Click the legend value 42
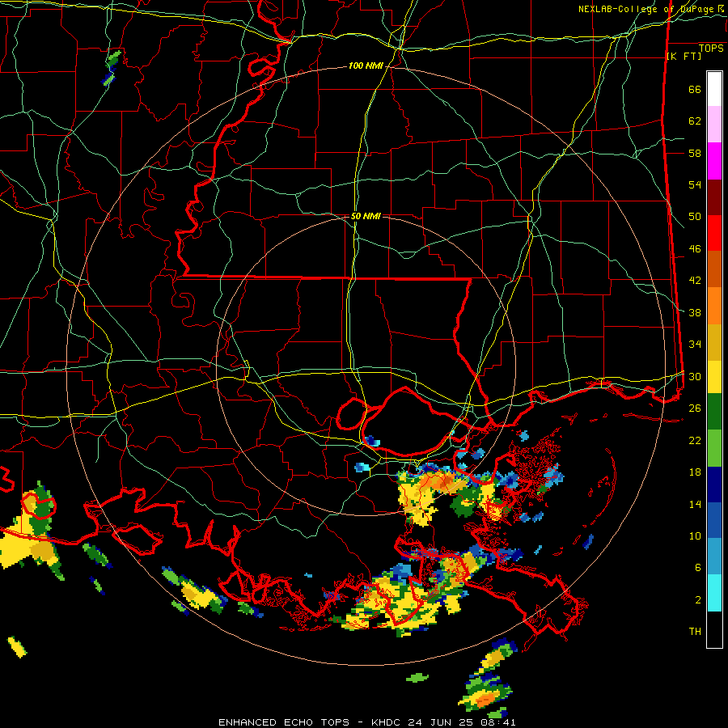Screen dimensions: 728x728 tap(695, 281)
